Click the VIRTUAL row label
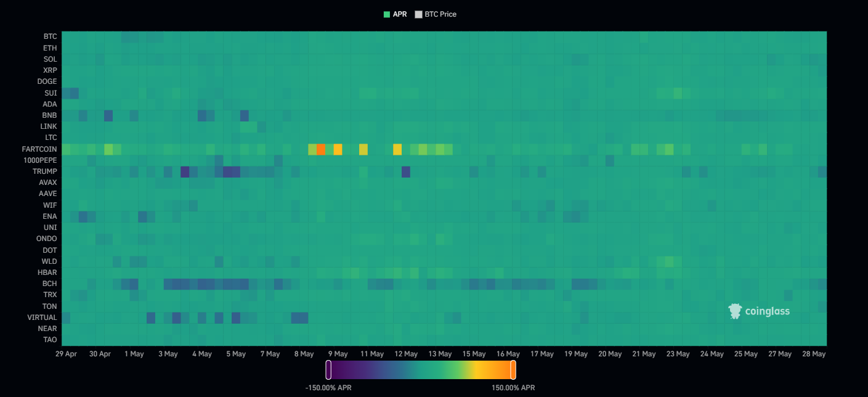 point(42,317)
